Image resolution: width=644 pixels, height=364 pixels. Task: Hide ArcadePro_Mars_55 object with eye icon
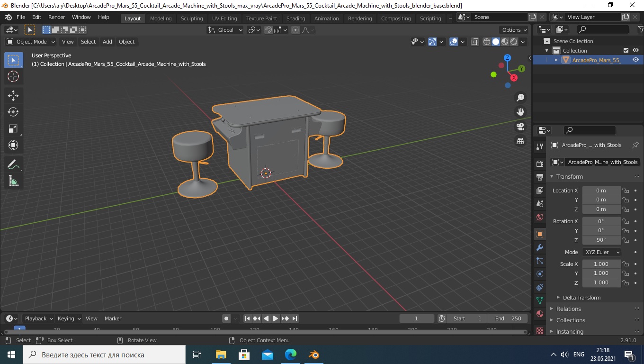635,60
